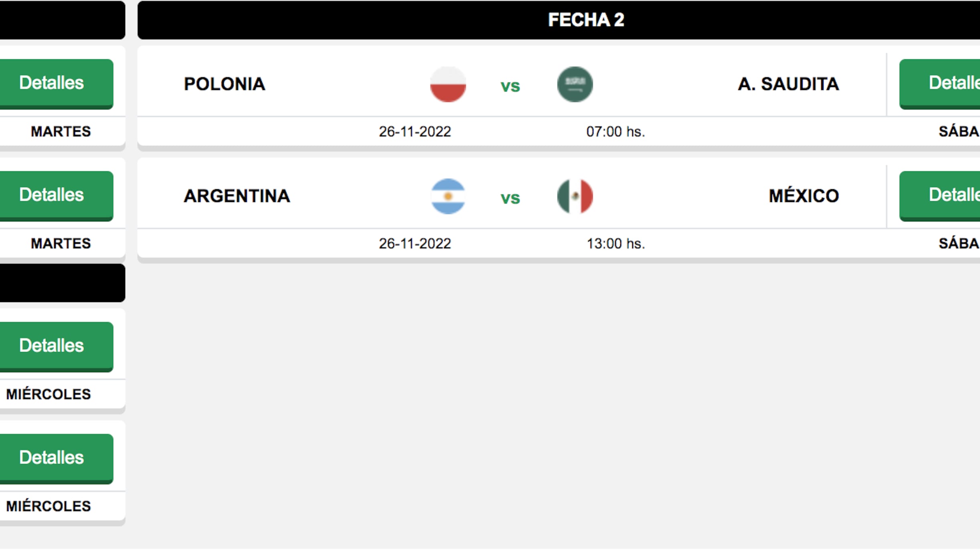Select the Argentina flag icon
This screenshot has width=980, height=551.
coord(448,196)
